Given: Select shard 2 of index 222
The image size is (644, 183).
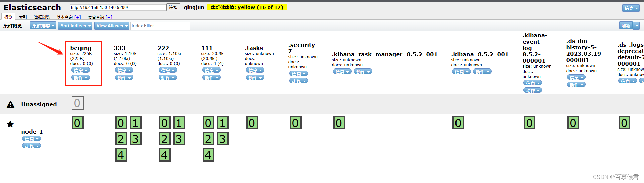Looking at the screenshot, I should point(165,139).
